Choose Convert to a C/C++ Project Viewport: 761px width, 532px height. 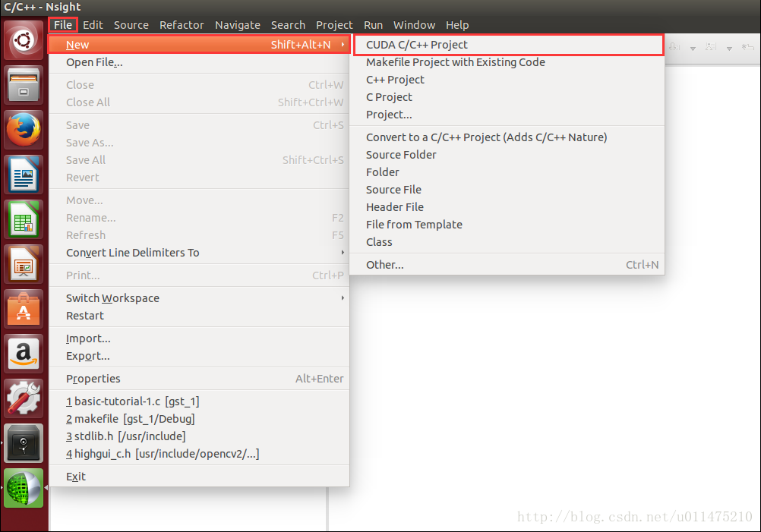[x=507, y=137]
